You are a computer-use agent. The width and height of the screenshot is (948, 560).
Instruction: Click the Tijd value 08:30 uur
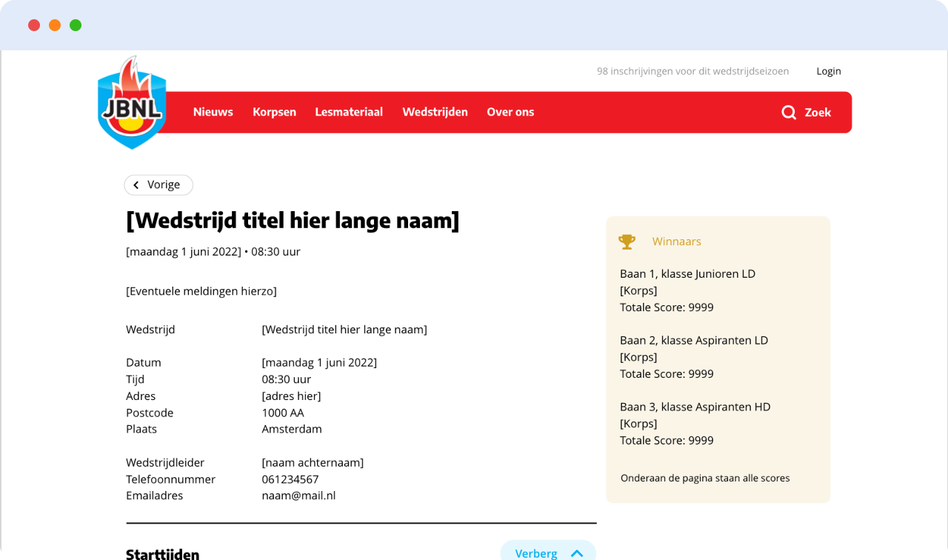coord(287,379)
